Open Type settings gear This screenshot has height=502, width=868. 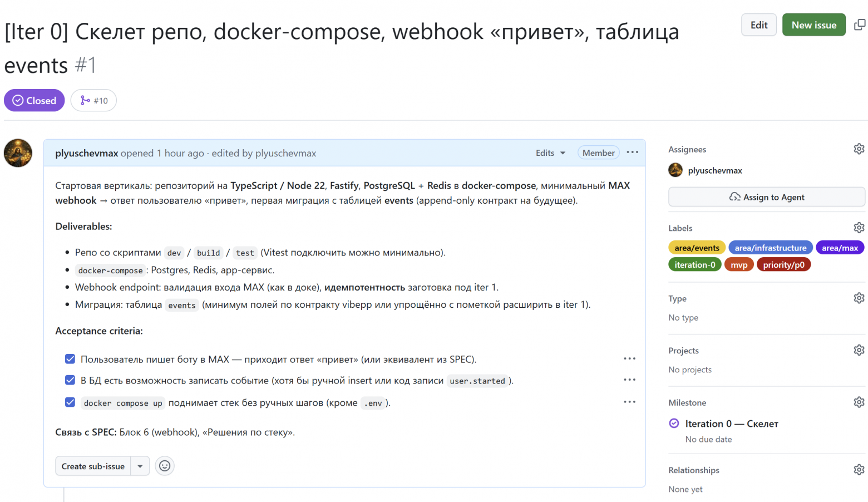click(859, 298)
